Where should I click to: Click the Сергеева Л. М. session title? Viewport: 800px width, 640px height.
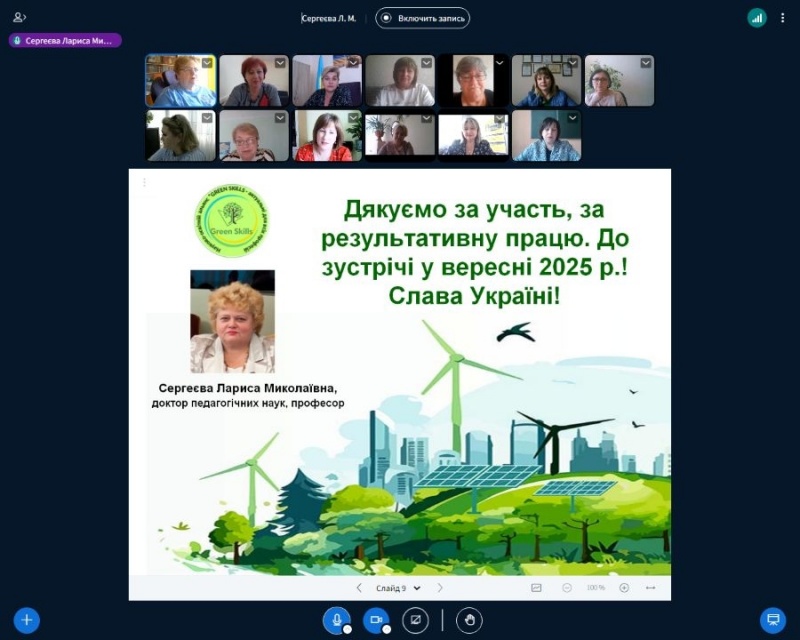[327, 17]
